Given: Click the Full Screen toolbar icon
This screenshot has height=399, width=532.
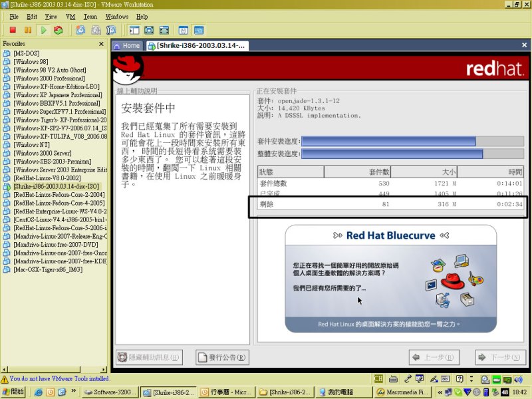Looking at the screenshot, I should pos(149,30).
